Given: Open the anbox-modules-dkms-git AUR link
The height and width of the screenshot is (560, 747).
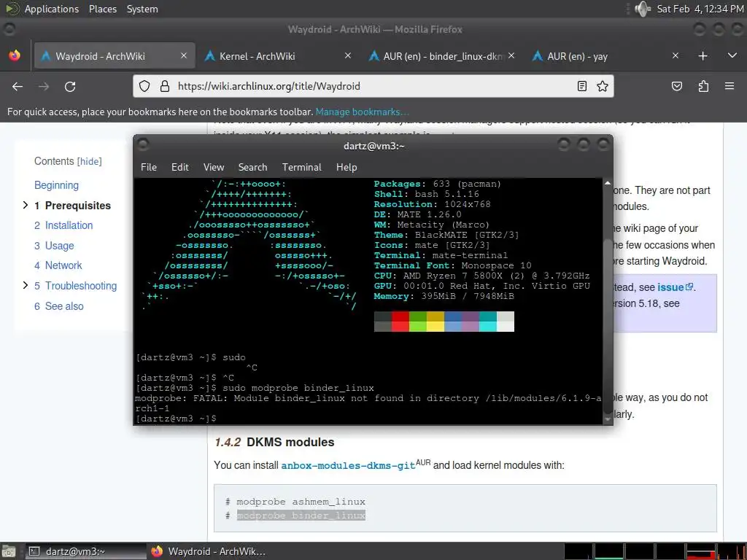Looking at the screenshot, I should click(x=348, y=465).
